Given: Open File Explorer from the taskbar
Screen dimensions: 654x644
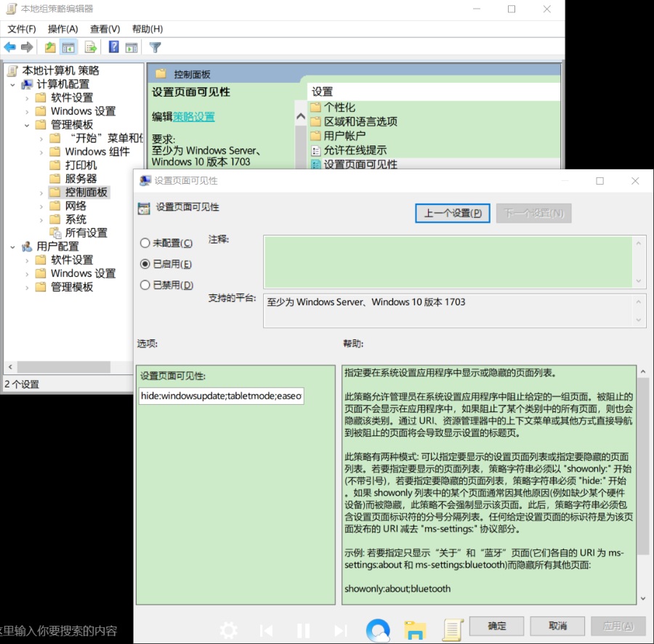Looking at the screenshot, I should point(415,629).
